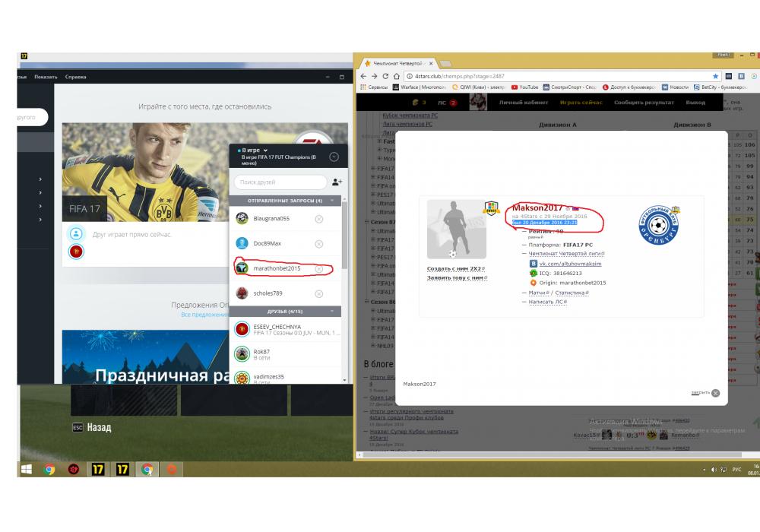760x532 pixels.
Task: Click the Заявить тову с ним link
Action: tap(457, 277)
